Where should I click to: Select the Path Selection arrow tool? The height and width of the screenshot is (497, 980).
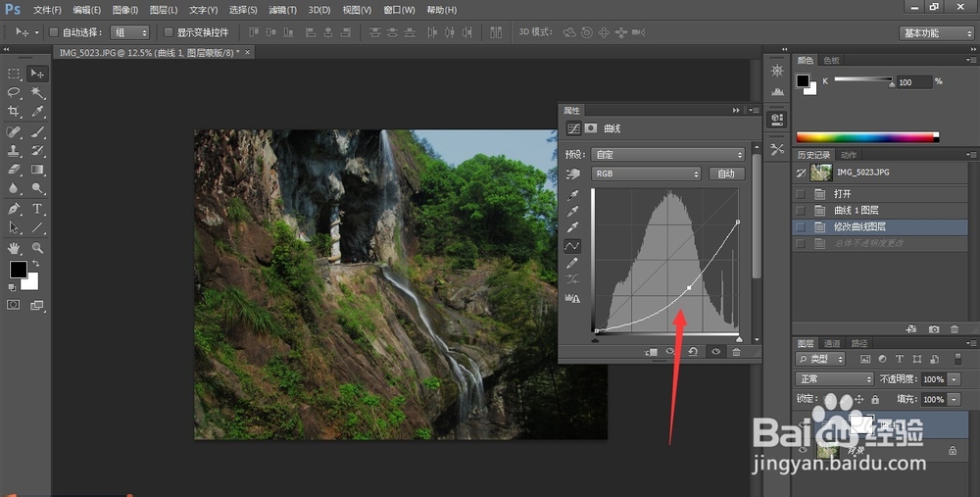(x=13, y=227)
